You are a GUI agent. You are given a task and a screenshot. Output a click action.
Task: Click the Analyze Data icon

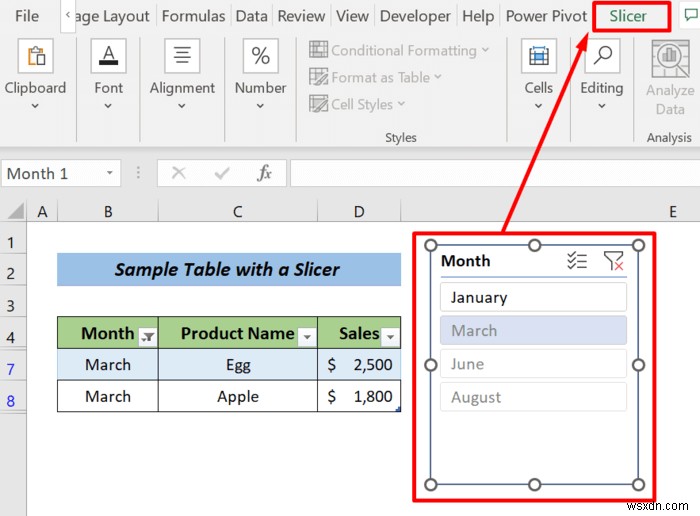point(670,59)
